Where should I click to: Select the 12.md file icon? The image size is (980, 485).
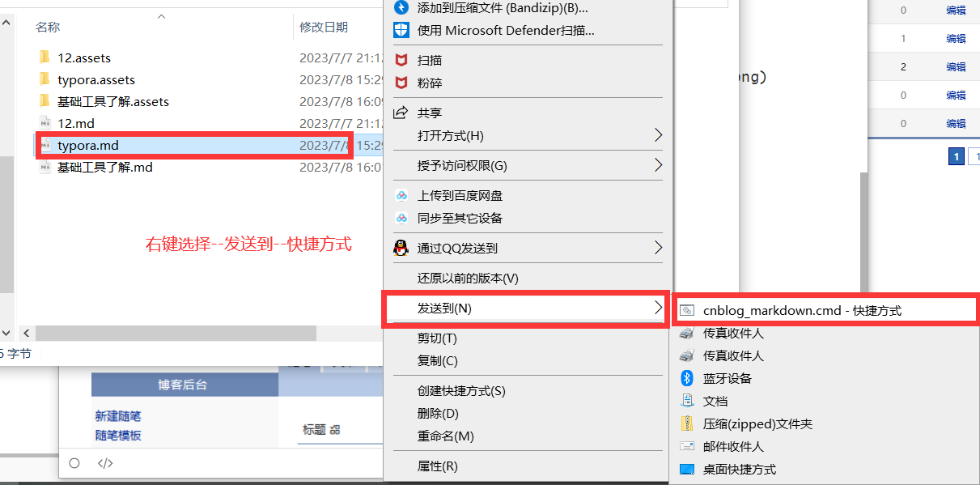(x=45, y=123)
